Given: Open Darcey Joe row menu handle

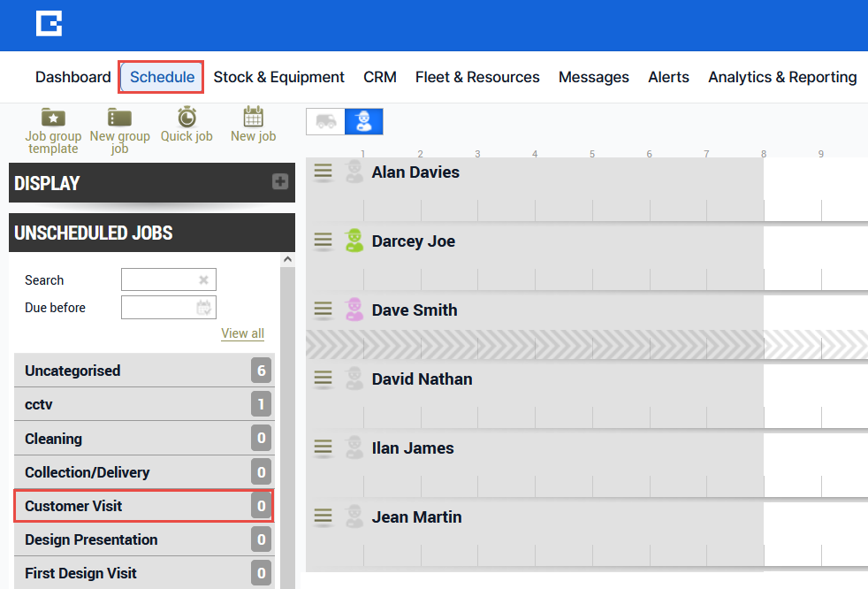Looking at the screenshot, I should click(x=324, y=240).
